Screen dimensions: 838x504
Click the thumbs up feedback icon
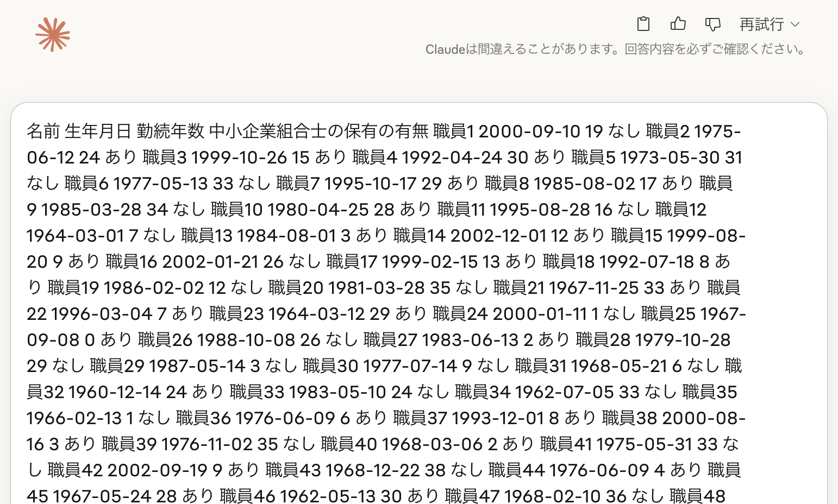click(678, 24)
